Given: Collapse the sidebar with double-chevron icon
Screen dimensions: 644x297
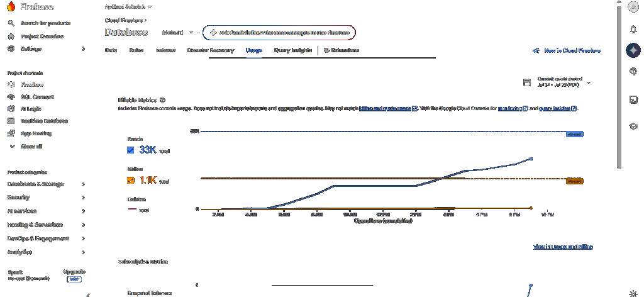Looking at the screenshot, I should [87, 294].
